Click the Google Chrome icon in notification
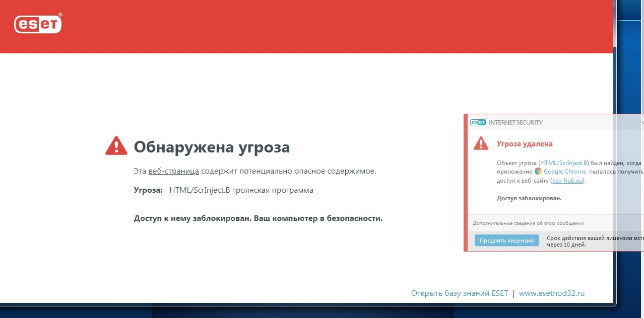 538,172
